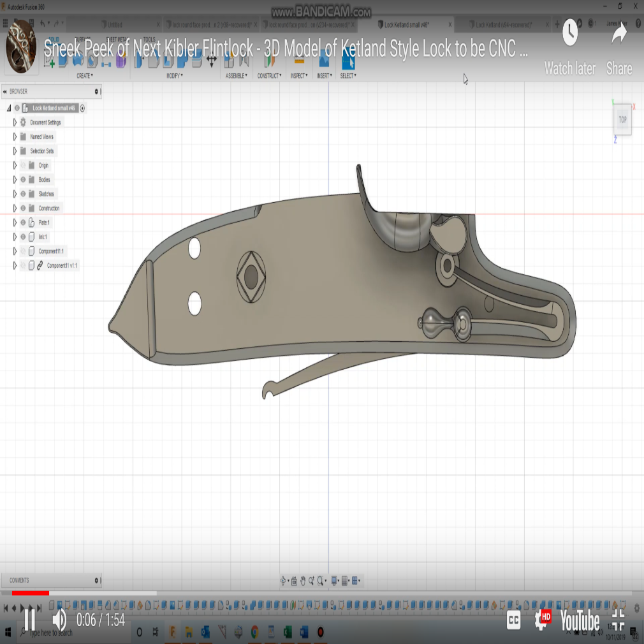This screenshot has height=644, width=644.
Task: Mute the video with the speaker icon
Action: (x=59, y=619)
